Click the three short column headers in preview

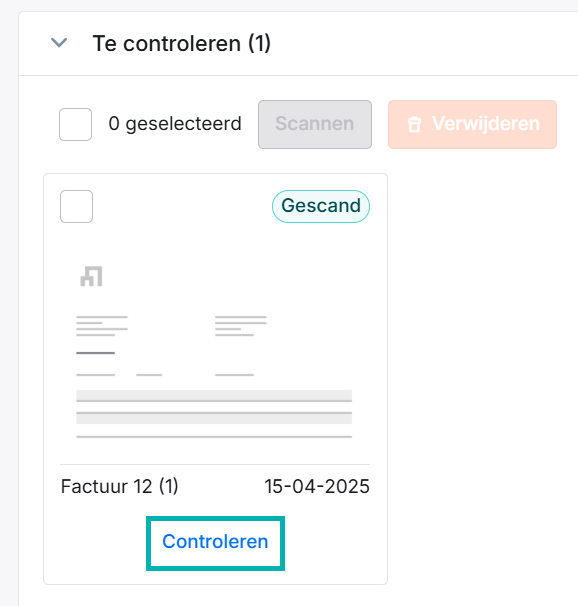pos(165,375)
